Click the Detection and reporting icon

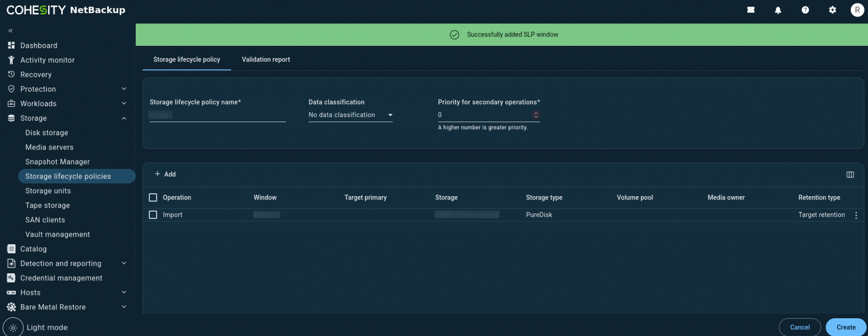click(11, 263)
